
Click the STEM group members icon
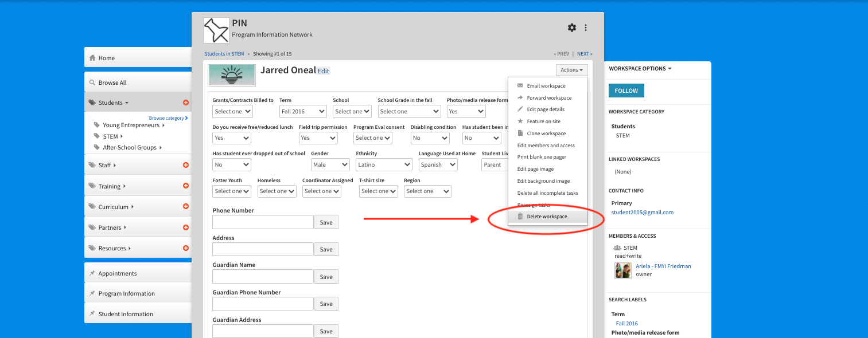(617, 248)
